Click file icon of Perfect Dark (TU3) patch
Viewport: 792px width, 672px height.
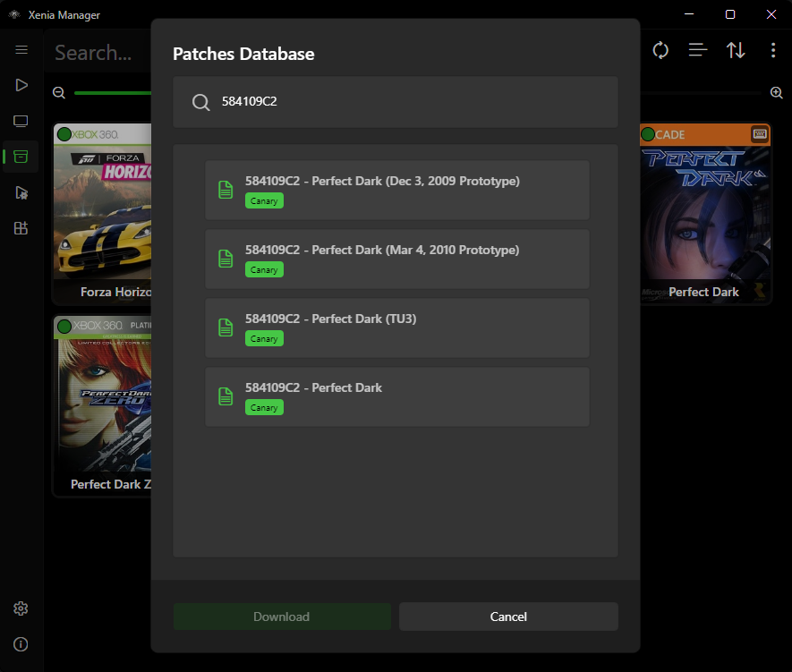tap(226, 327)
